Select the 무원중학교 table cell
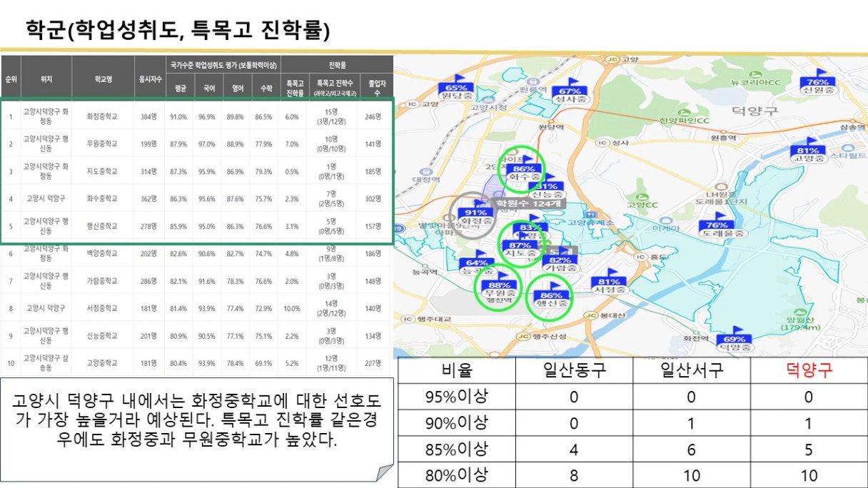 (x=103, y=143)
